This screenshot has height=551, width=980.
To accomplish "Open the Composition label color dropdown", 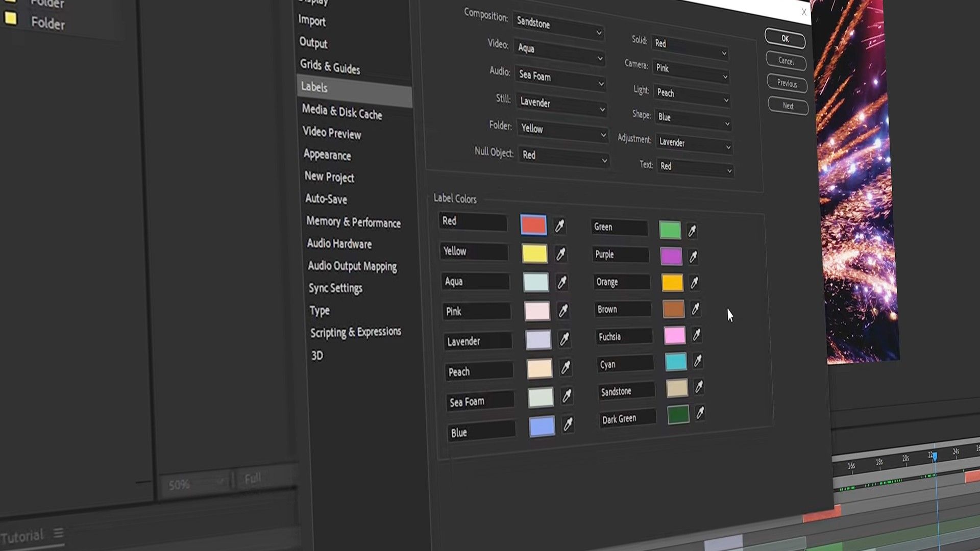I will point(558,27).
